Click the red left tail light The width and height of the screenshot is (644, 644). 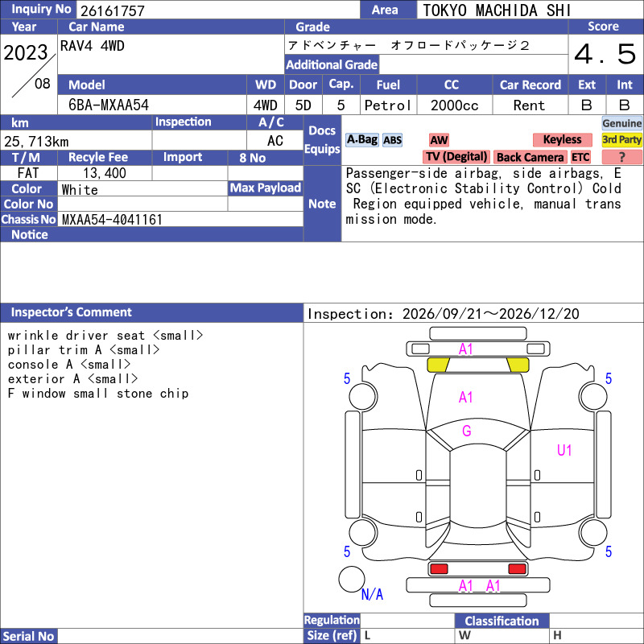439,569
